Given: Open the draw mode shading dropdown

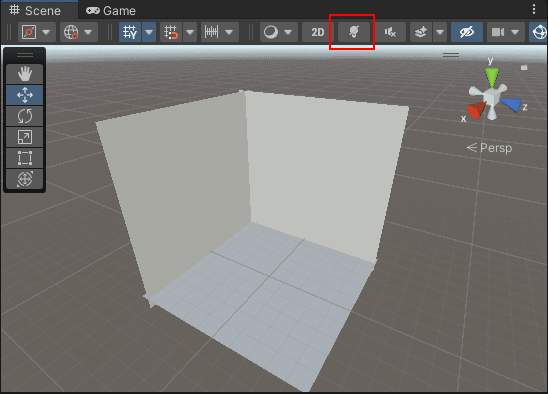Looking at the screenshot, I should pos(279,32).
